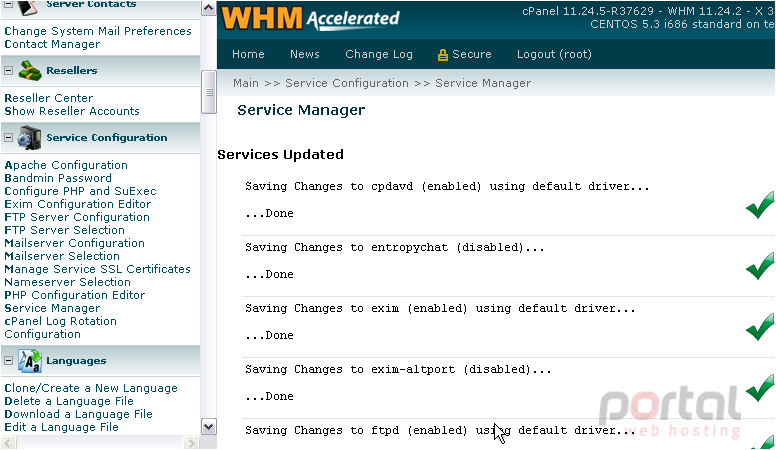Open Download a Language File
The image size is (776, 450).
pyautogui.click(x=78, y=414)
